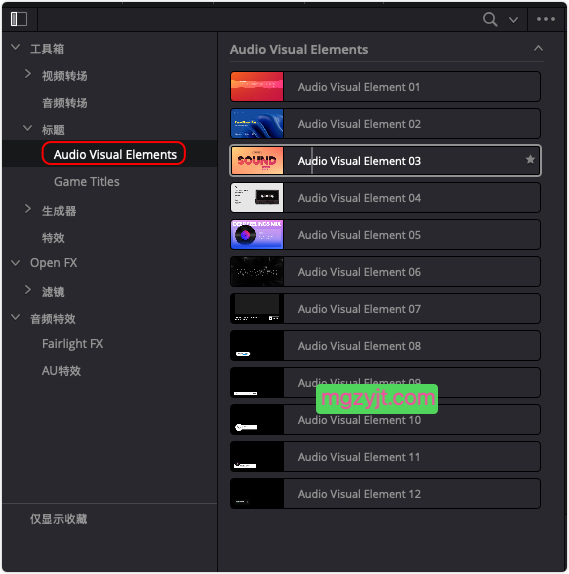This screenshot has height=574, width=569.
Task: Collapse the 工具箱 tree chevron
Action: click(15, 47)
